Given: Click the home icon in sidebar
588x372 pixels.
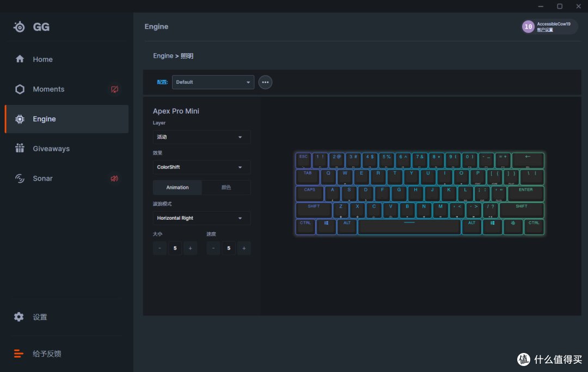Looking at the screenshot, I should [x=20, y=59].
